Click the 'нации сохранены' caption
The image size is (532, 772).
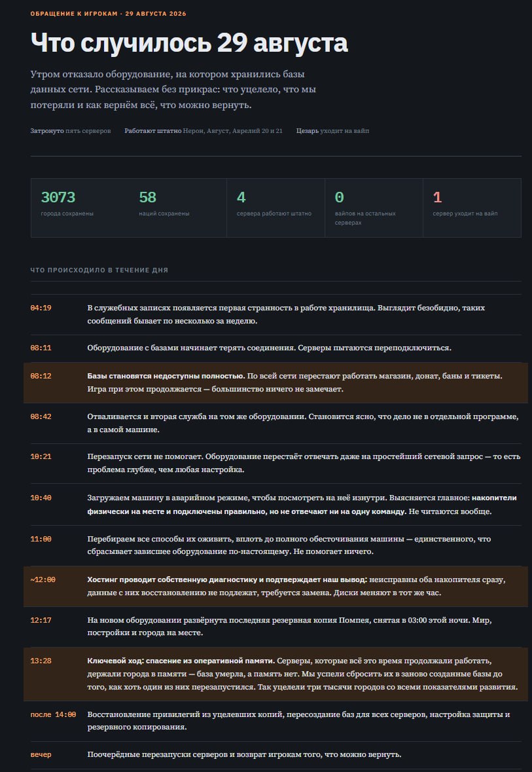click(x=164, y=213)
